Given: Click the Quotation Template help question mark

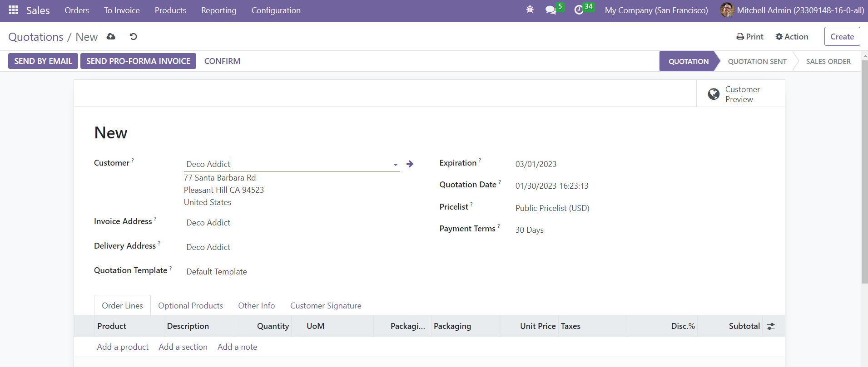Looking at the screenshot, I should pos(171,268).
